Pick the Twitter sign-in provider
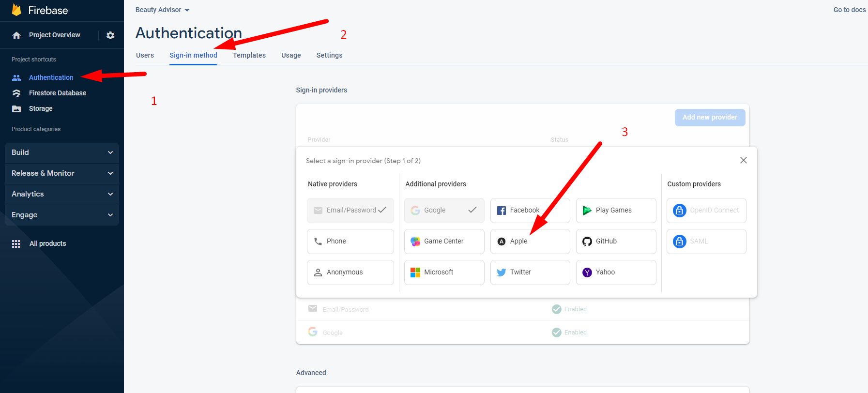This screenshot has width=868, height=393. tap(530, 272)
